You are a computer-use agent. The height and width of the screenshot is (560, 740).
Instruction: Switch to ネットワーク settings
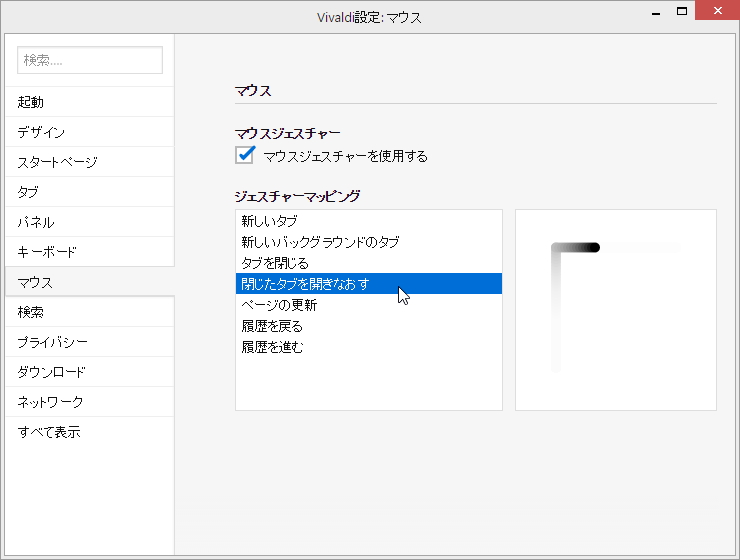90,402
